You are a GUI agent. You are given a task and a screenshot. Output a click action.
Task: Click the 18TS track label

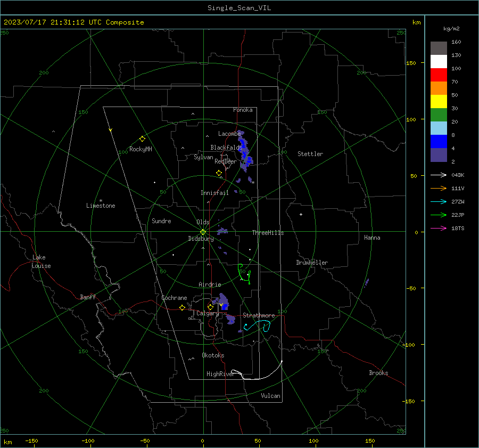coord(458,228)
